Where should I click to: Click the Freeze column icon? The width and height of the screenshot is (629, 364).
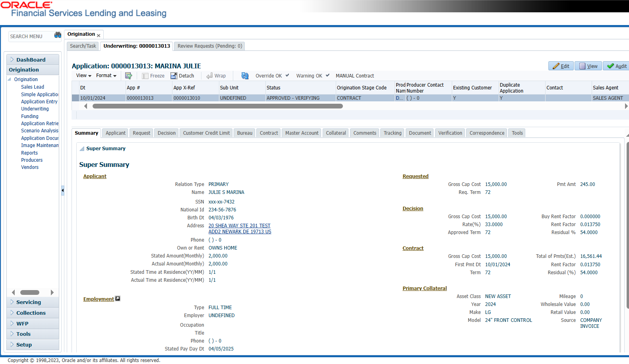click(x=153, y=76)
